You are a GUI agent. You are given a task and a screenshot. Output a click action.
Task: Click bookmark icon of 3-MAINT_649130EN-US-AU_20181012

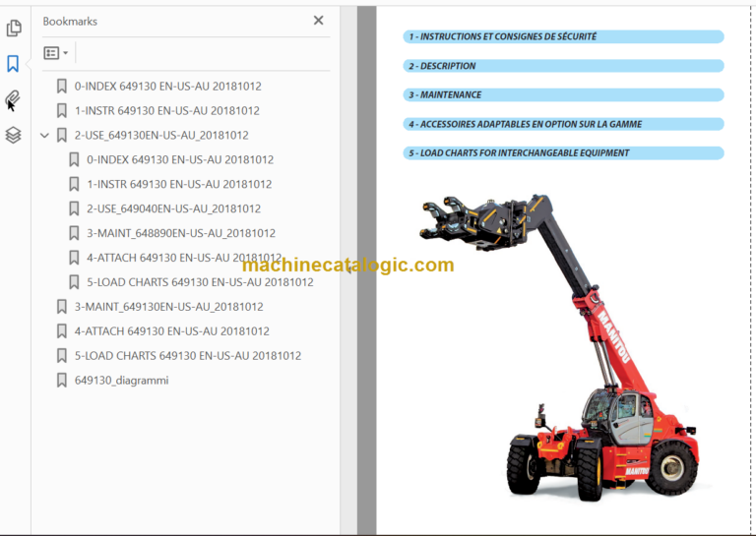pyautogui.click(x=62, y=307)
